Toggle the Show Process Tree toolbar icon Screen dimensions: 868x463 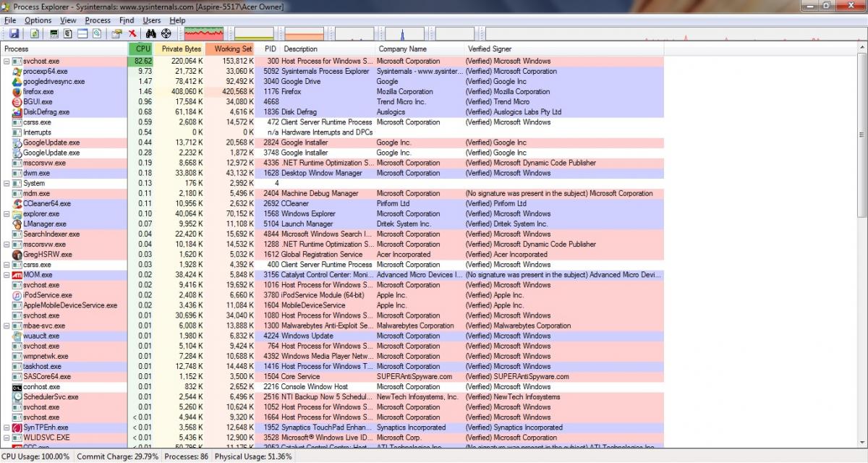click(68, 33)
